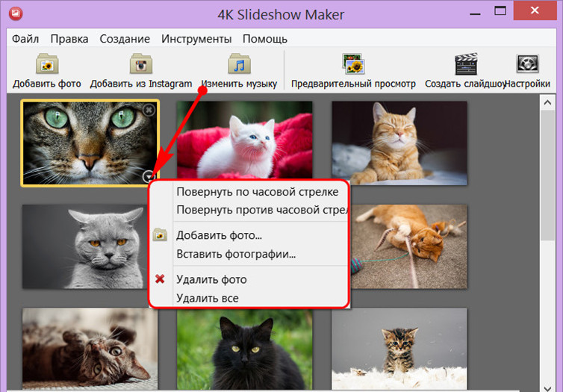The height and width of the screenshot is (392, 563).
Task: Click the Добавить фото toolbar icon
Action: click(x=47, y=64)
